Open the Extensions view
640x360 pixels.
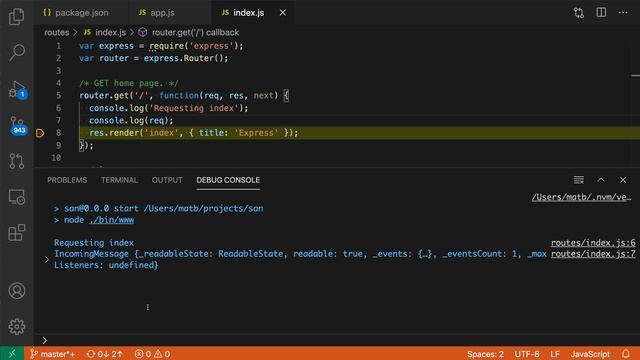pos(17,233)
